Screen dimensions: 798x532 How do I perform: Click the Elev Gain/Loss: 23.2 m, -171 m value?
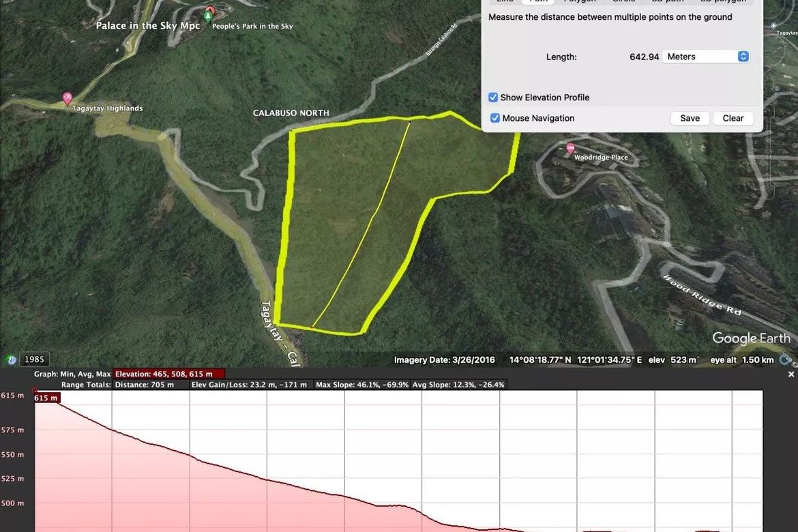(x=249, y=385)
